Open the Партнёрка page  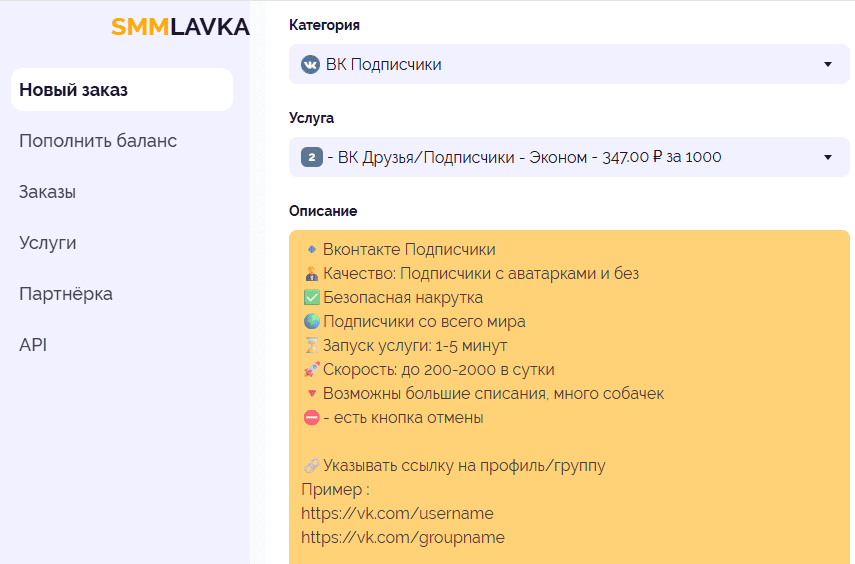click(x=66, y=294)
